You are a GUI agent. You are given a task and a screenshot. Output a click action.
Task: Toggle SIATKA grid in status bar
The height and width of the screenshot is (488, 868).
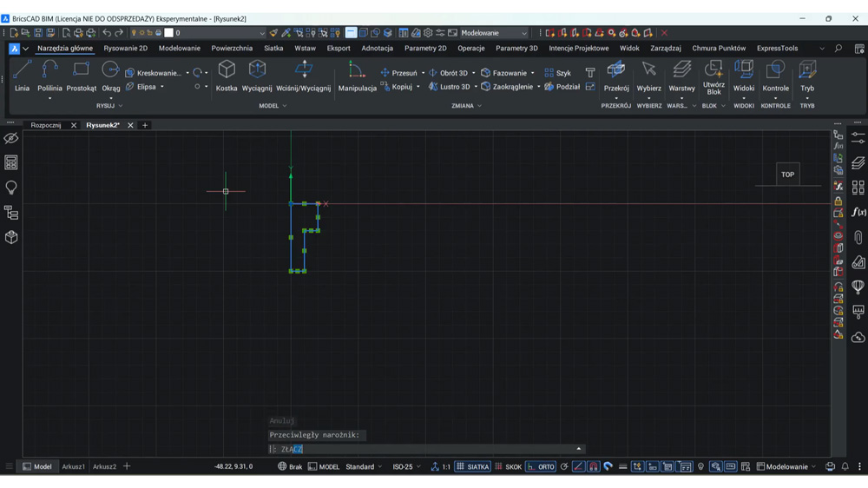point(473,466)
